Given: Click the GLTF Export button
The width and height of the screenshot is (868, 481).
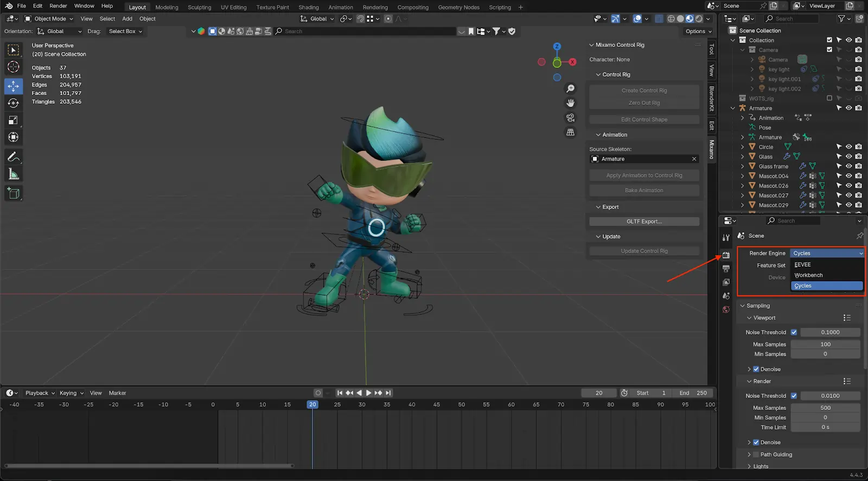Looking at the screenshot, I should coord(644,221).
